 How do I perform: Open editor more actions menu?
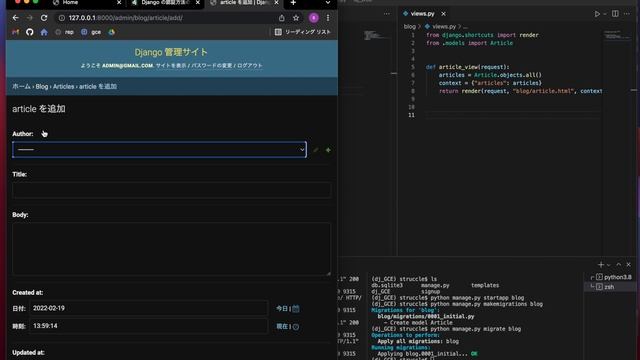pyautogui.click(x=627, y=13)
